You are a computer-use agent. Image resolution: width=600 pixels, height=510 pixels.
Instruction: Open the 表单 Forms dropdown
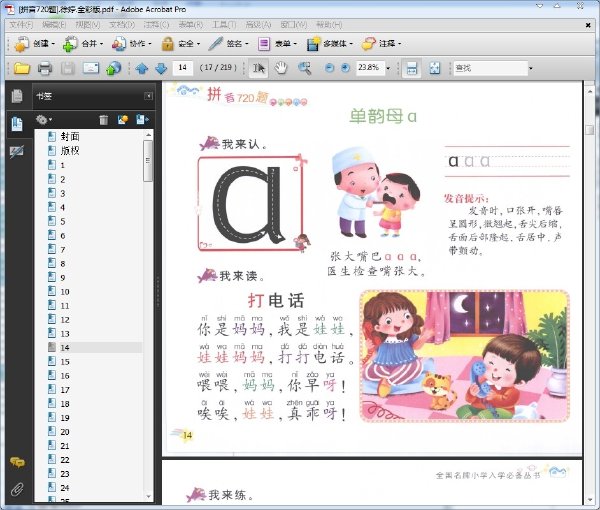tap(277, 44)
